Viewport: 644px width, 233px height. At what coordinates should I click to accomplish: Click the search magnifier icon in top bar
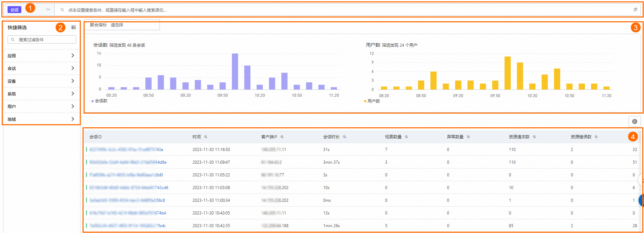click(x=62, y=10)
